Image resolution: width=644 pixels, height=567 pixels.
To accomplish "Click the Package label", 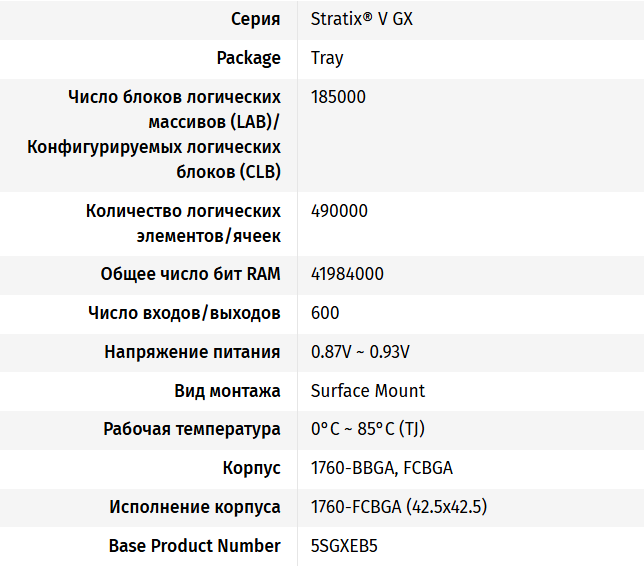I will coord(248,58).
